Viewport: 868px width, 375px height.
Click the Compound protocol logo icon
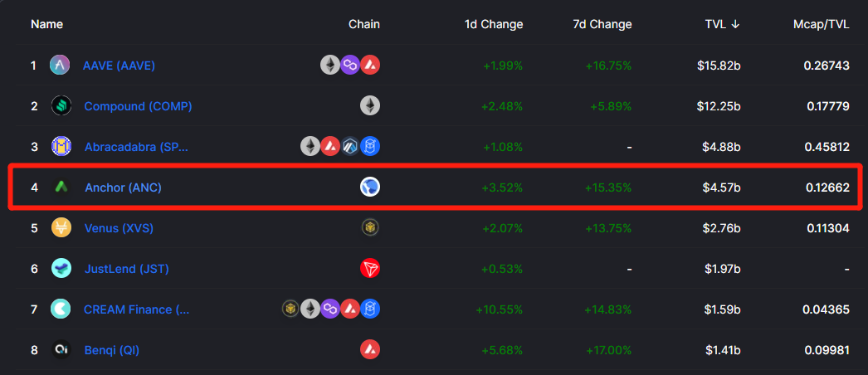coord(61,105)
